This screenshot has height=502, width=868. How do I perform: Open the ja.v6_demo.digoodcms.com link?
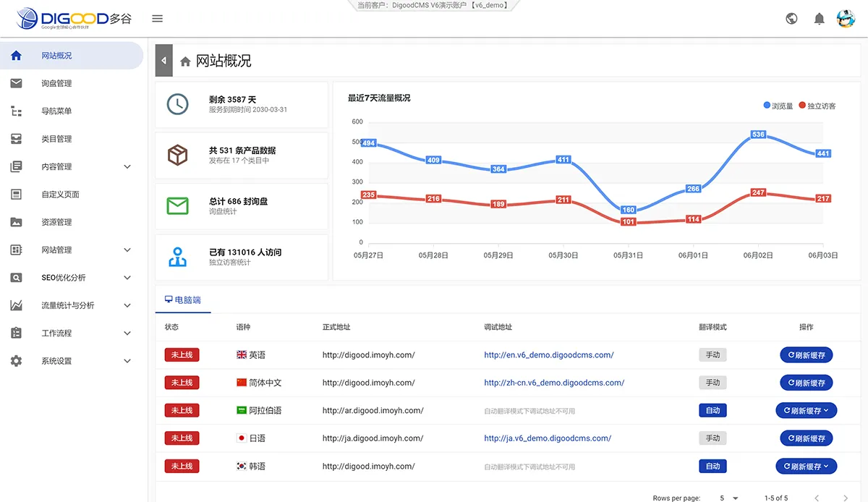(x=548, y=438)
